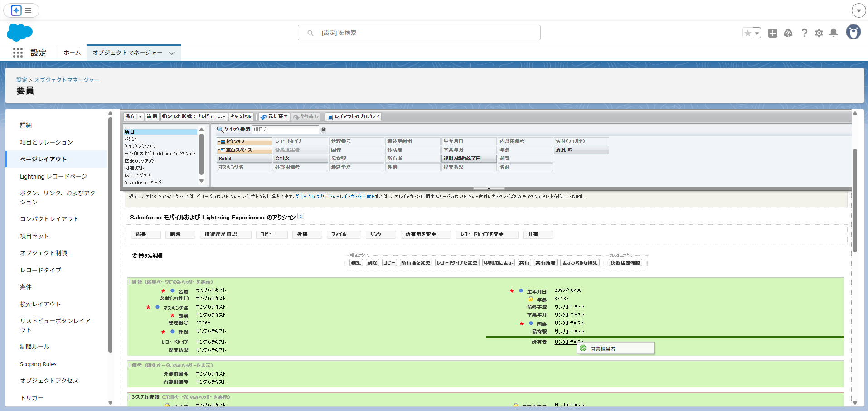The width and height of the screenshot is (868, 411).
Task: Clear quick find with the X icon
Action: click(324, 130)
